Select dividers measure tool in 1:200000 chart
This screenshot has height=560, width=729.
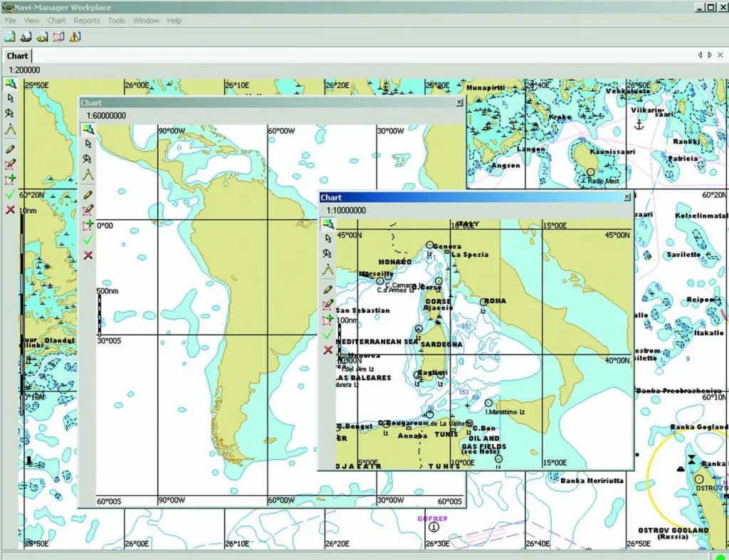10,130
